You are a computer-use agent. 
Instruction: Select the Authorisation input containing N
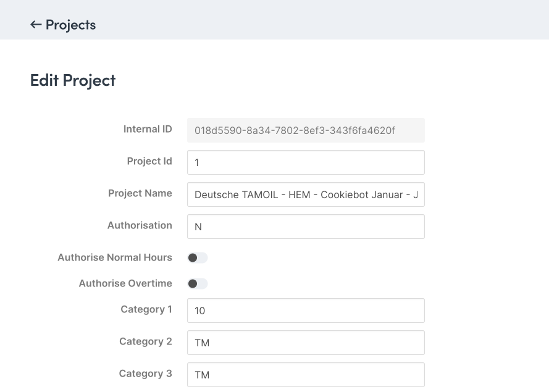(x=306, y=227)
